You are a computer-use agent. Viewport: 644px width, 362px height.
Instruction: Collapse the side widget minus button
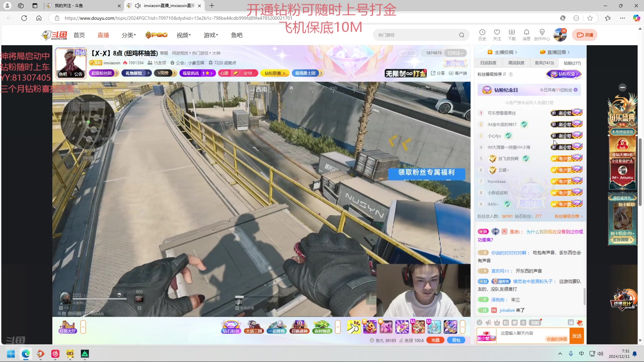tap(623, 87)
